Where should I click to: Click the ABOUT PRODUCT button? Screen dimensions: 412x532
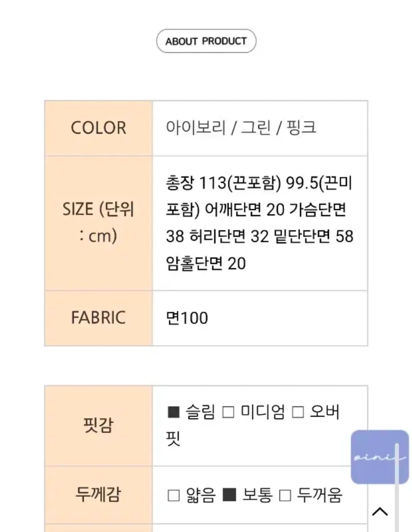coord(206,41)
